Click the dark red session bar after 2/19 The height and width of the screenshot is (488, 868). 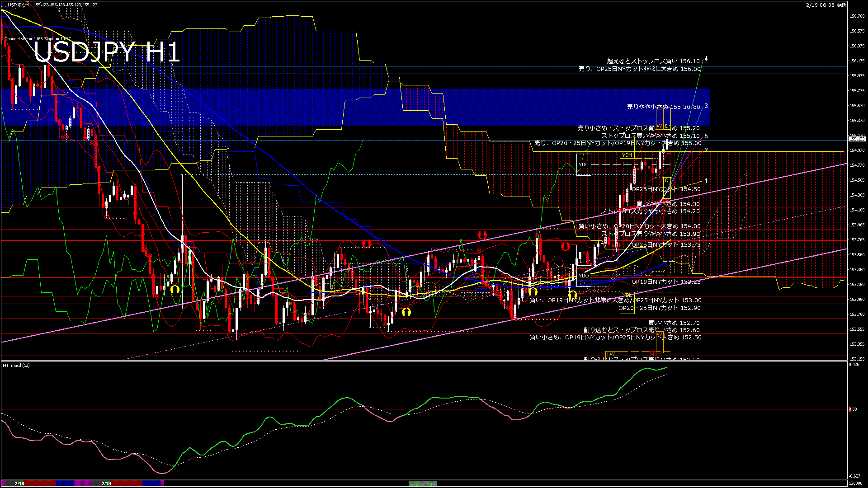(127, 483)
